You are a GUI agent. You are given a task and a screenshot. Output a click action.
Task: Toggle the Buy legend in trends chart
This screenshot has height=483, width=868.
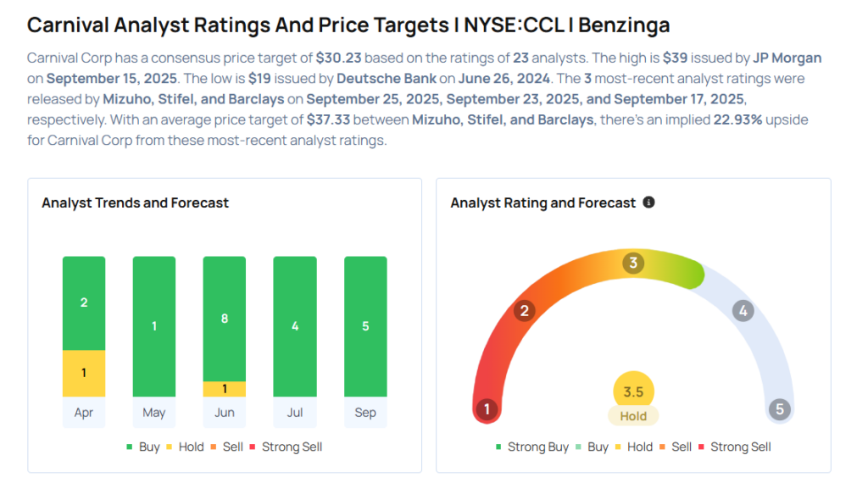pos(143,447)
